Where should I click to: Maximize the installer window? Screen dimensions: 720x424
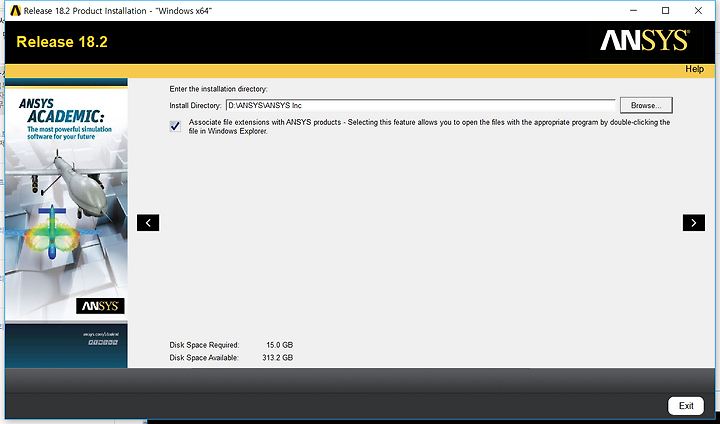click(x=665, y=11)
